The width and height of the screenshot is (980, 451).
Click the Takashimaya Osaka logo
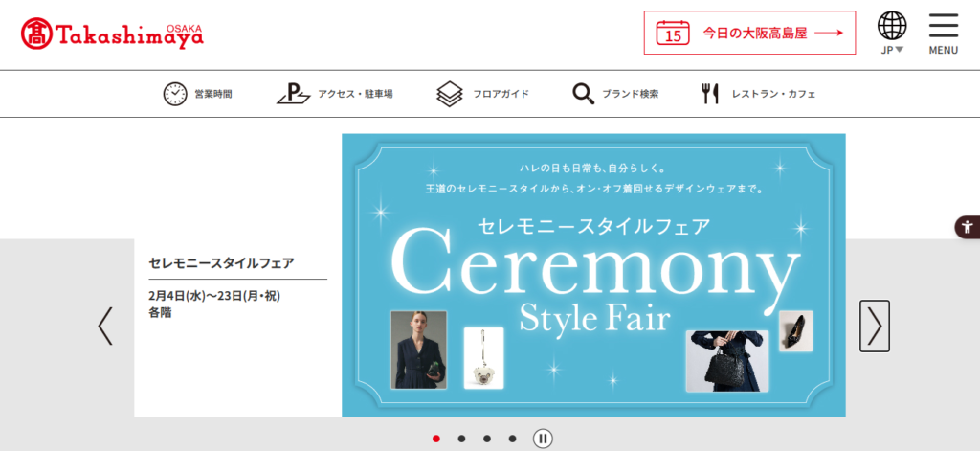tap(113, 34)
